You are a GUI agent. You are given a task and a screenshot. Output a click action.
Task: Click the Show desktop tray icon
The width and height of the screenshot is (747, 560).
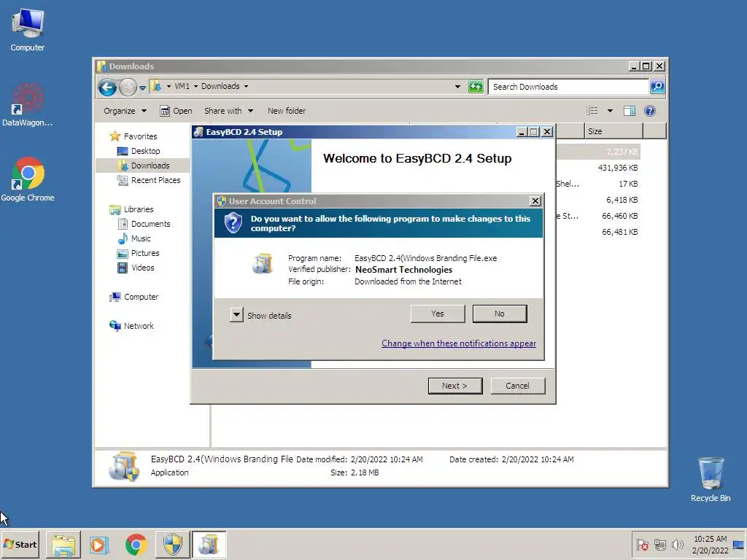coord(739,545)
